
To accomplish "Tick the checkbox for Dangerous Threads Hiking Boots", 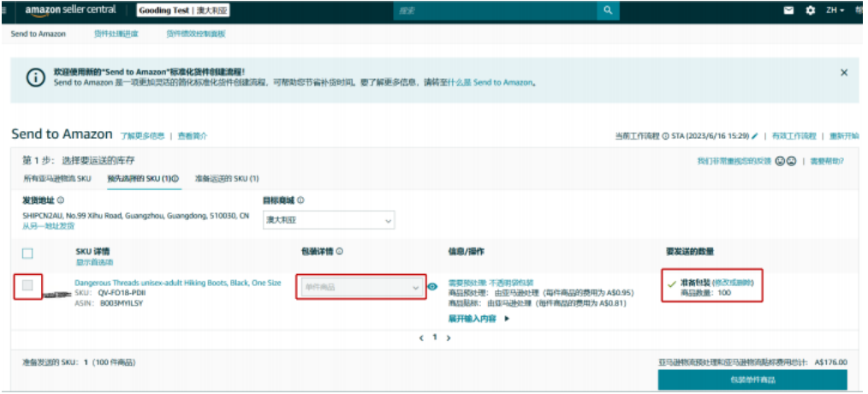I will (x=27, y=285).
